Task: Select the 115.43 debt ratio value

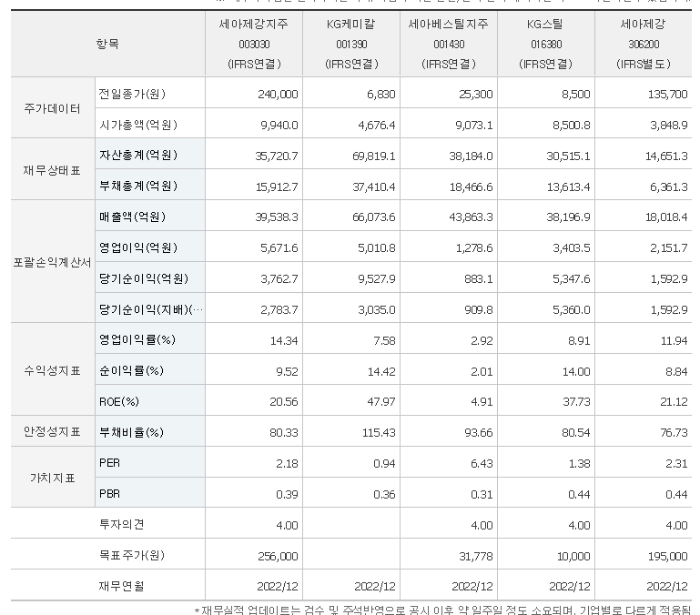Action: [379, 433]
